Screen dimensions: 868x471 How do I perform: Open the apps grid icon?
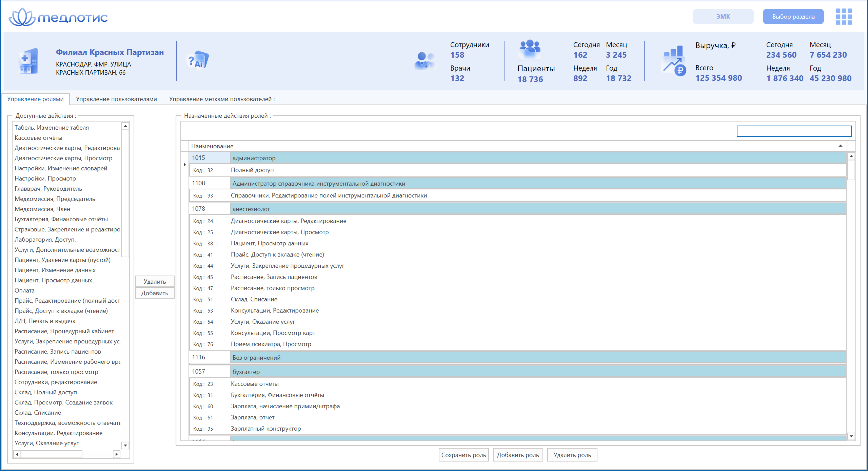(x=844, y=16)
